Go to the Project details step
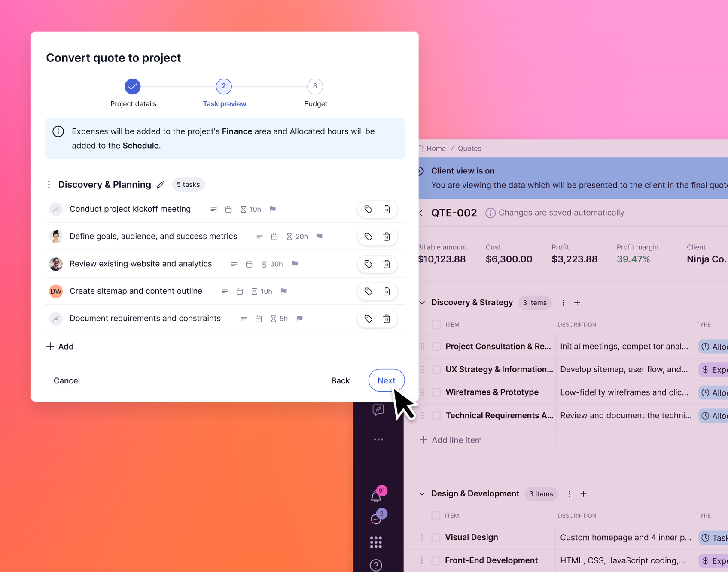The width and height of the screenshot is (728, 572). 133,86
